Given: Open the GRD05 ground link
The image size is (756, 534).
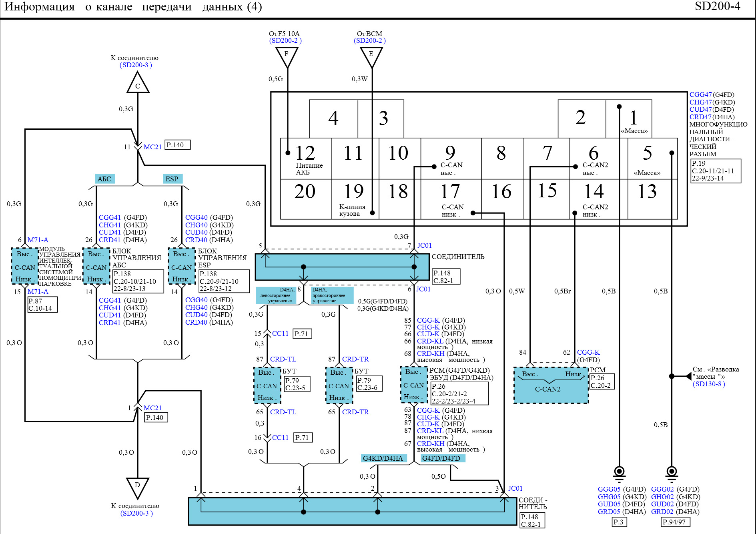Looking at the screenshot, I should (609, 512).
